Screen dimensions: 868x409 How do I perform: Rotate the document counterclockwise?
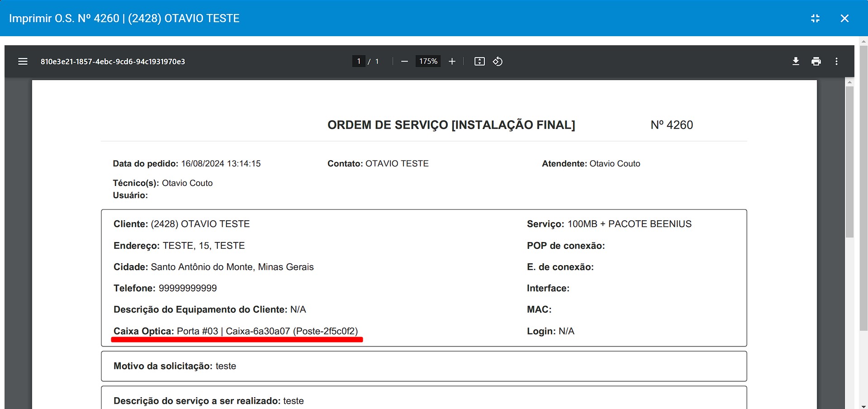(498, 62)
